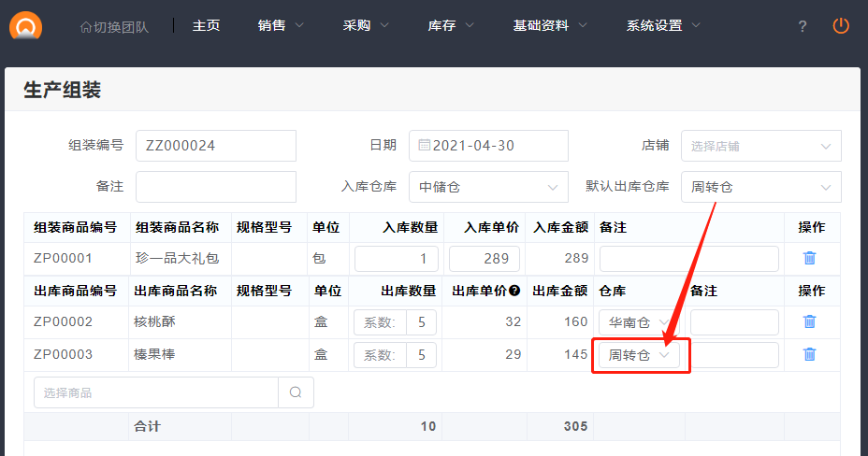The image size is (868, 456).
Task: Open the 店铺 selection dropdown
Action: pos(760,146)
